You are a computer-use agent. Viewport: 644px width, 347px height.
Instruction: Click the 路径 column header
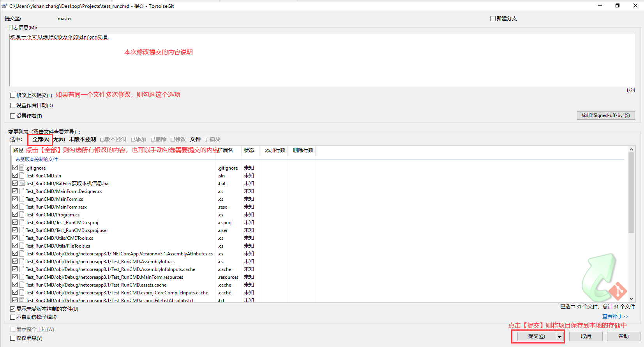tap(18, 150)
